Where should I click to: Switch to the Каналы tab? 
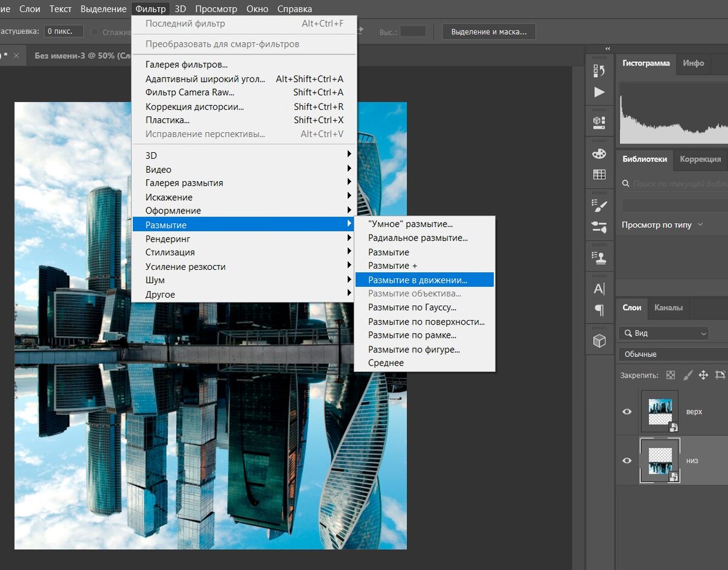point(668,307)
